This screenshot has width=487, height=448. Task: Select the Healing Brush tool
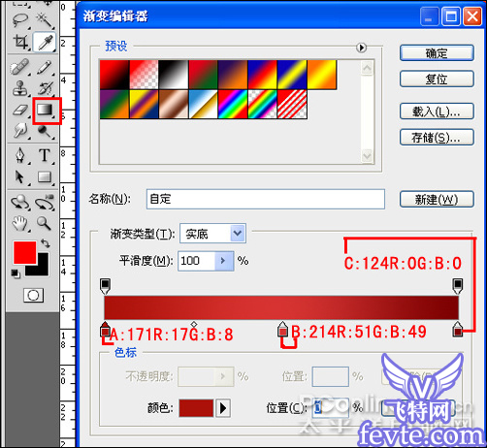19,67
